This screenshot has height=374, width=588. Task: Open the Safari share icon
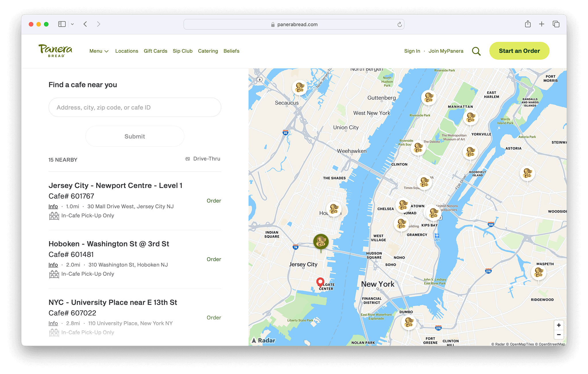[x=528, y=24]
